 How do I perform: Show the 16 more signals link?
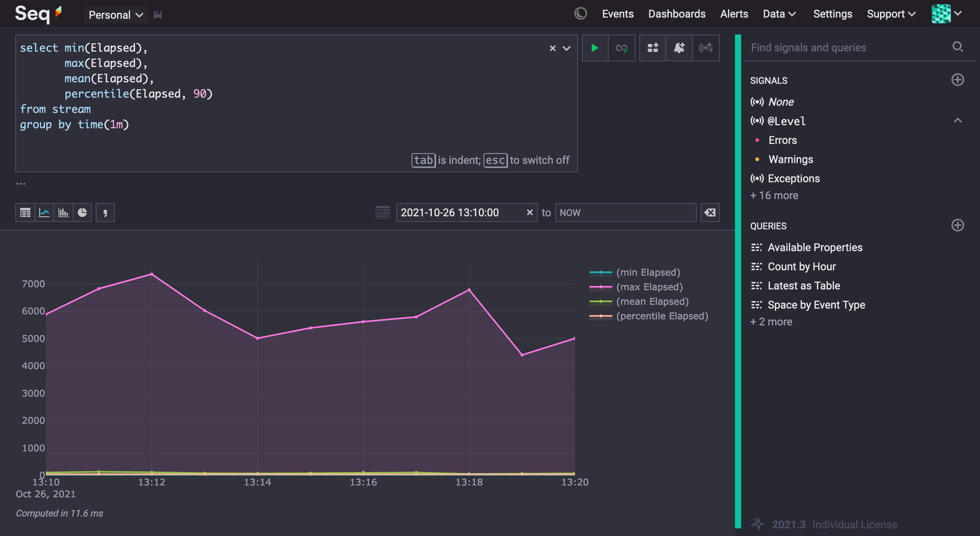pos(774,195)
